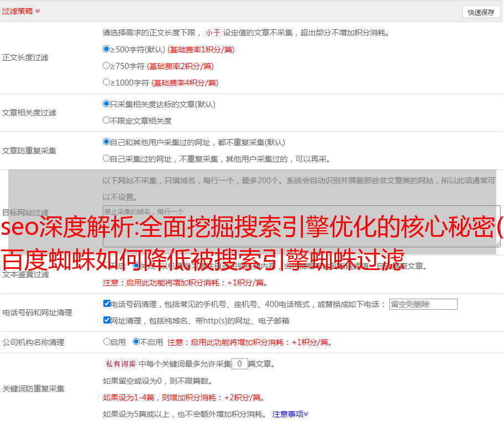Select 自己采集过的网址，不重复采集 option

106,158
